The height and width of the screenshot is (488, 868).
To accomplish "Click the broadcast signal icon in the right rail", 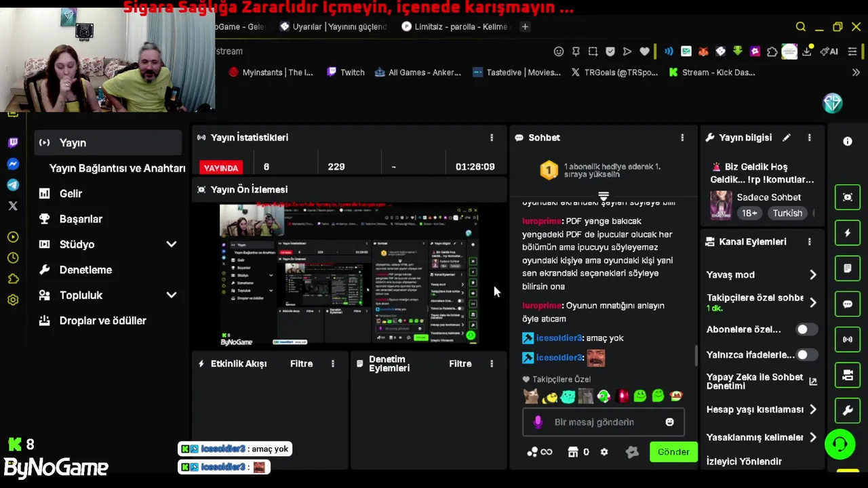I will (x=848, y=339).
